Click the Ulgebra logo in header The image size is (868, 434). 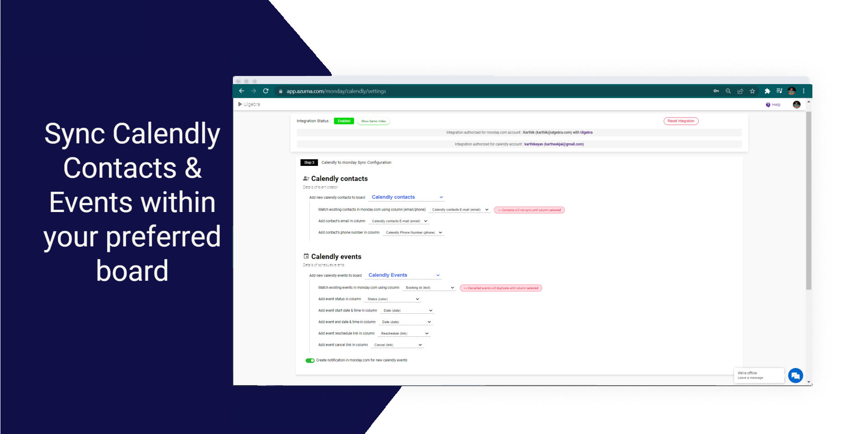coord(249,104)
